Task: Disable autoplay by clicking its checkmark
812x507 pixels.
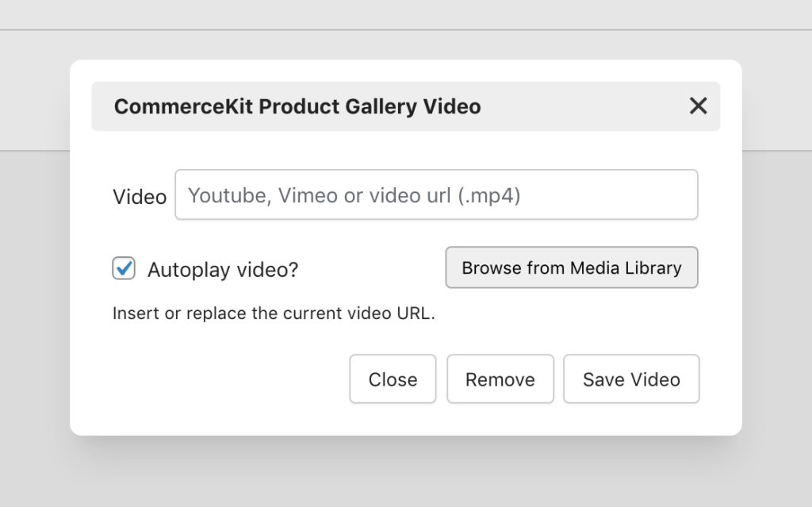Action: (123, 270)
